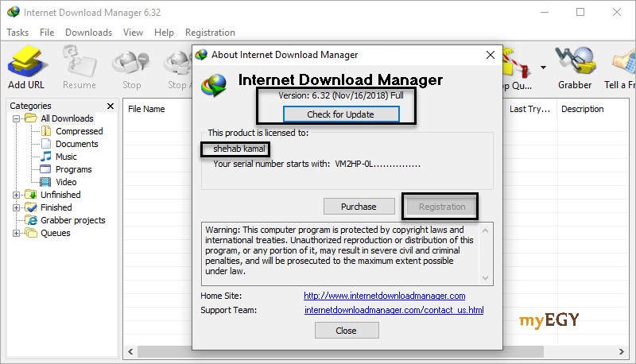Click the IDM icon in the main title bar
This screenshot has height=364, width=636.
[14, 12]
